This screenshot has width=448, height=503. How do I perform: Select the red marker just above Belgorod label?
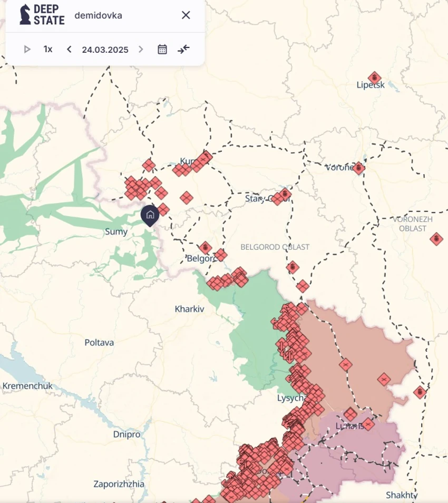[205, 248]
